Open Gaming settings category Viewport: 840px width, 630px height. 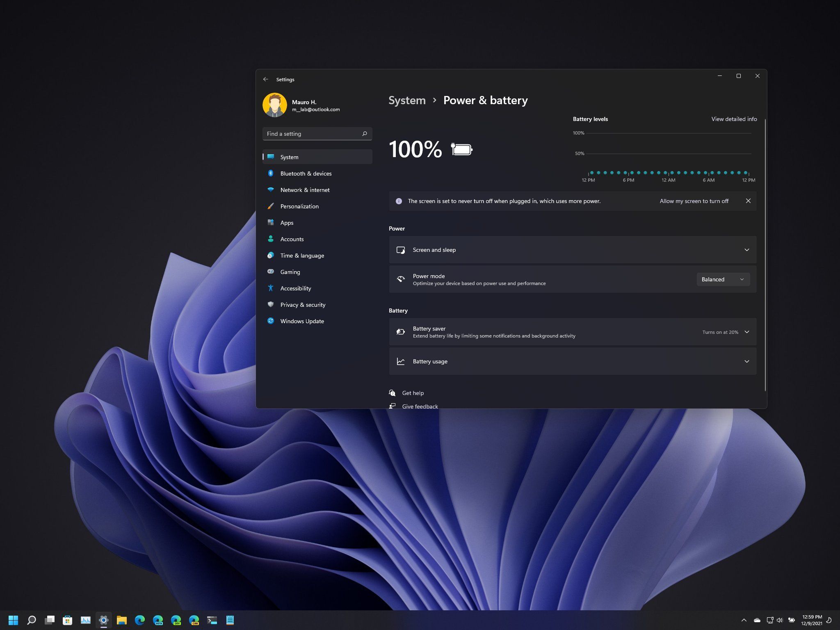(x=317, y=272)
